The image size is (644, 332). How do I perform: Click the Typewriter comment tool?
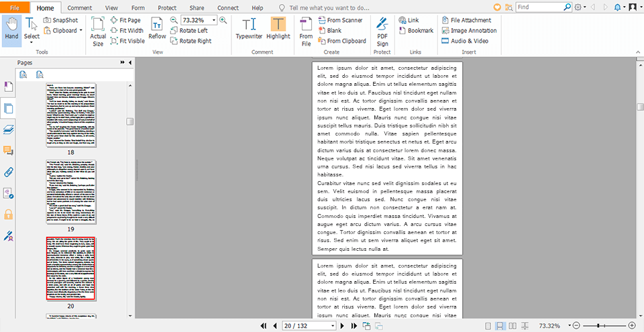249,27
